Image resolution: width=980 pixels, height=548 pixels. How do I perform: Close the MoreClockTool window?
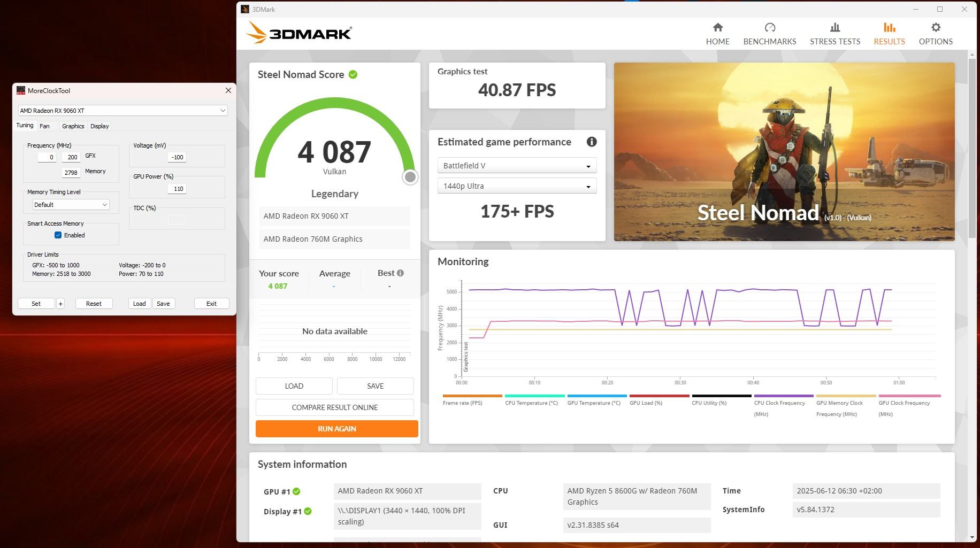pos(228,90)
